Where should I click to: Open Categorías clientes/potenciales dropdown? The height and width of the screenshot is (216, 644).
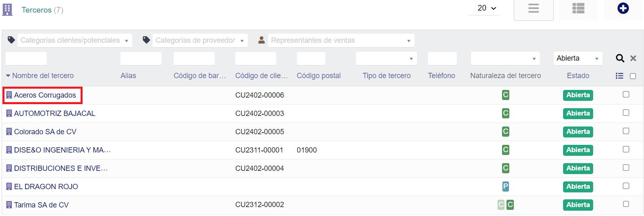74,41
